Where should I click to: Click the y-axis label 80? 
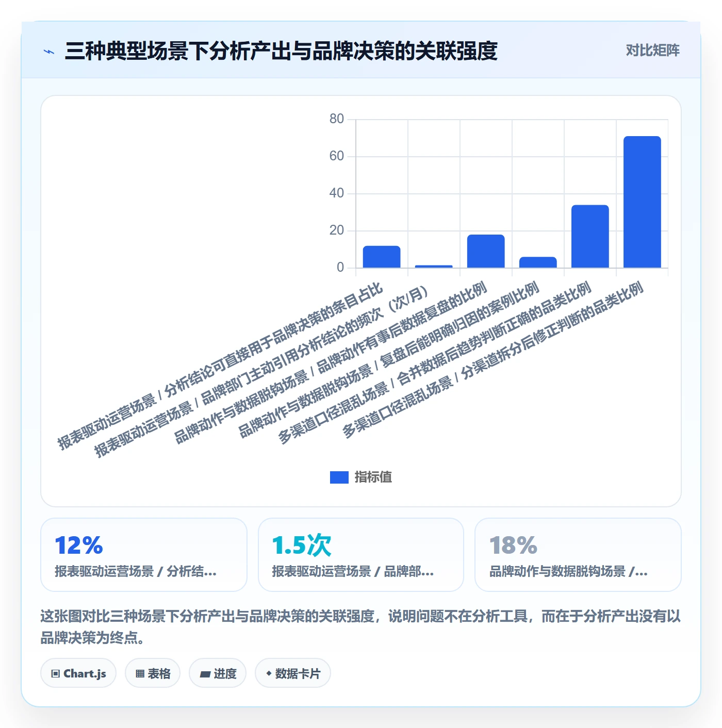click(337, 119)
